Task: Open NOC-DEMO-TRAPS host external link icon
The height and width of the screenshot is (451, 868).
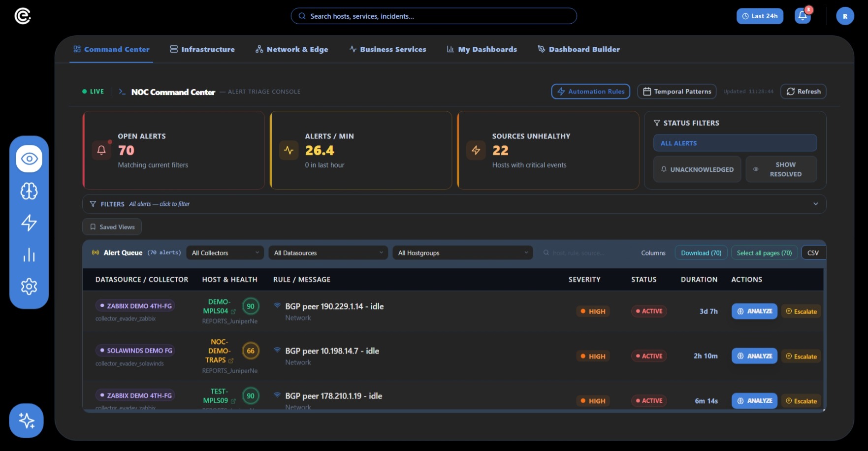Action: pos(231,360)
